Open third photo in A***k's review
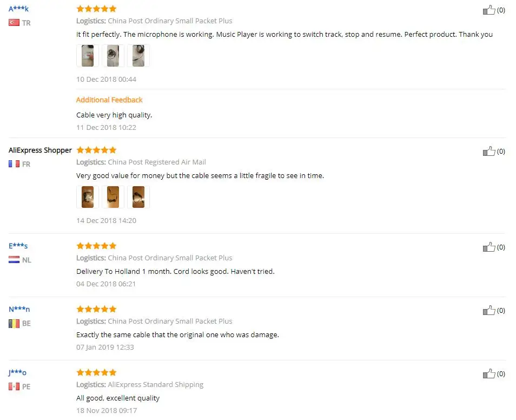516x420 pixels. tap(138, 56)
